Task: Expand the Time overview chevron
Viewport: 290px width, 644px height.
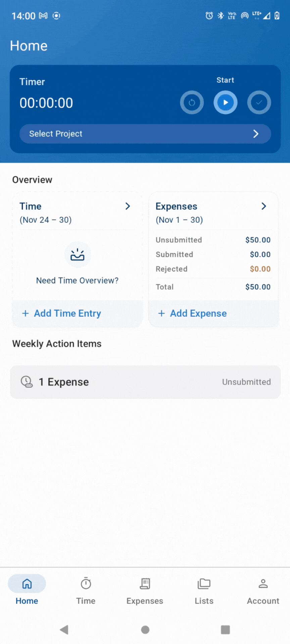Action: 128,206
